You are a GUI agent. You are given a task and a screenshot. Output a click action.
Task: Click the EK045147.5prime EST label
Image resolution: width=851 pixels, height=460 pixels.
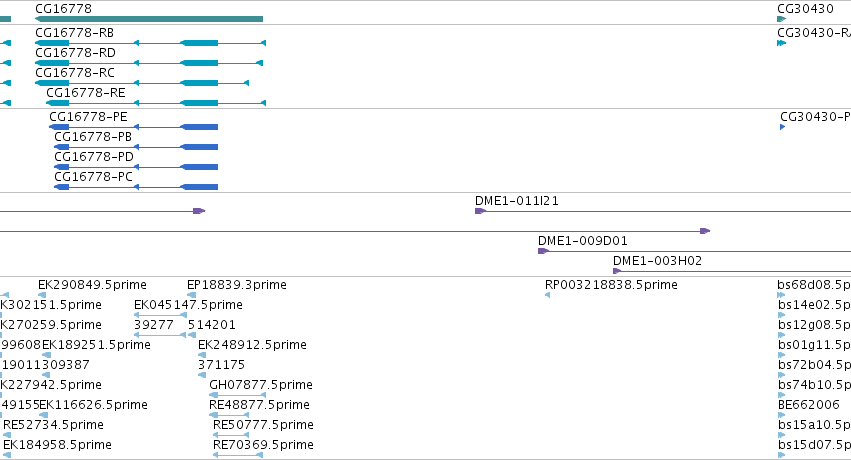tap(188, 305)
